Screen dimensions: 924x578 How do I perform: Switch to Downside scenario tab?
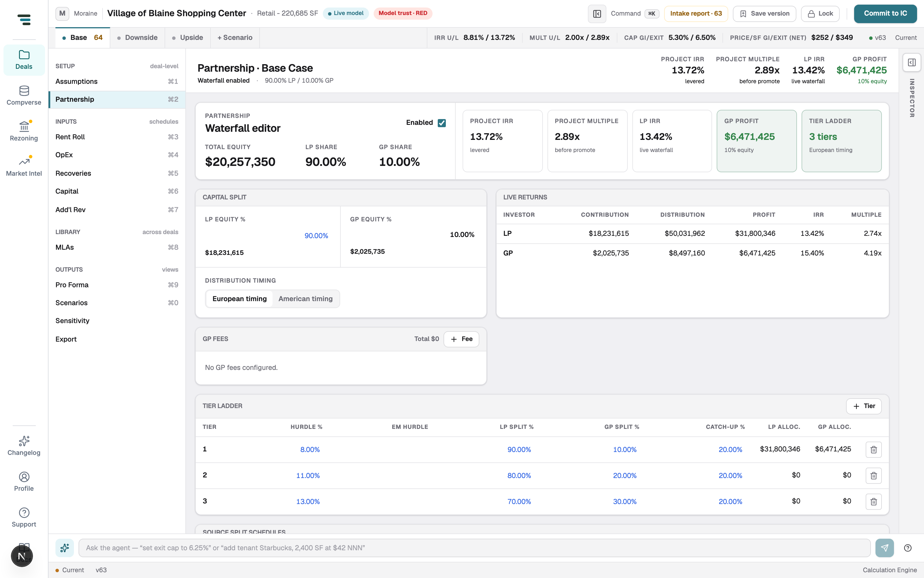point(137,38)
